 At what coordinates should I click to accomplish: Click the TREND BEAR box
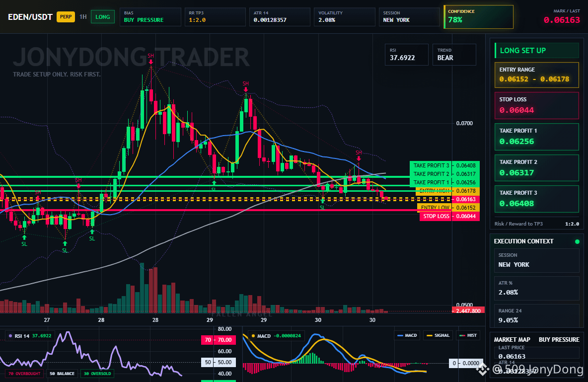coord(454,55)
